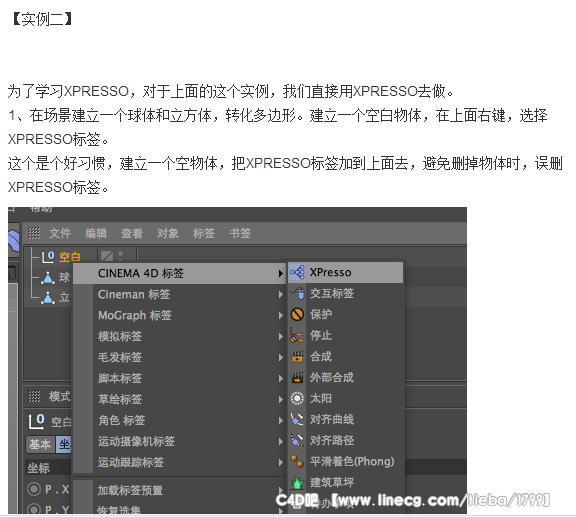
Task: Expand the 毛发标签 submenu
Action: tap(179, 357)
